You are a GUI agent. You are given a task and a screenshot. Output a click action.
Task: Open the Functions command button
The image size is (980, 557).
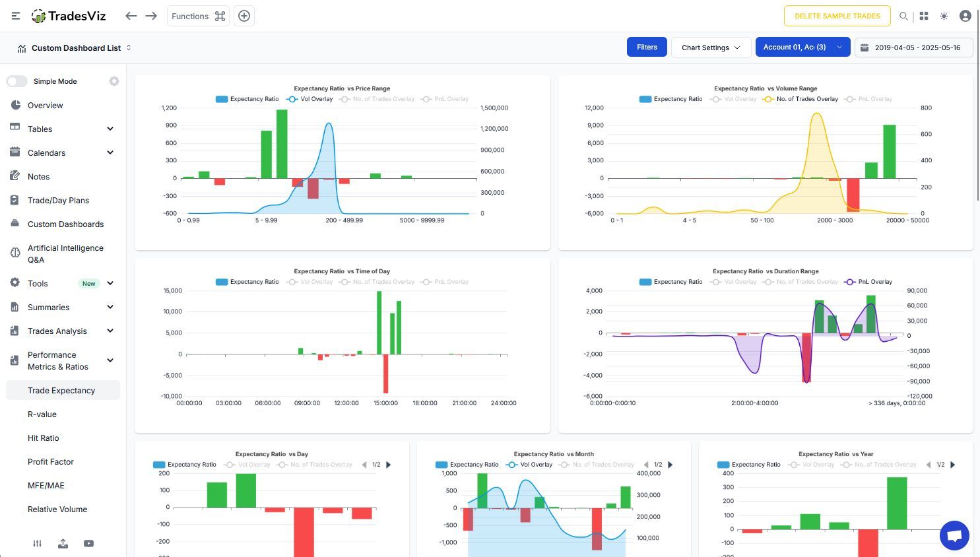(198, 16)
